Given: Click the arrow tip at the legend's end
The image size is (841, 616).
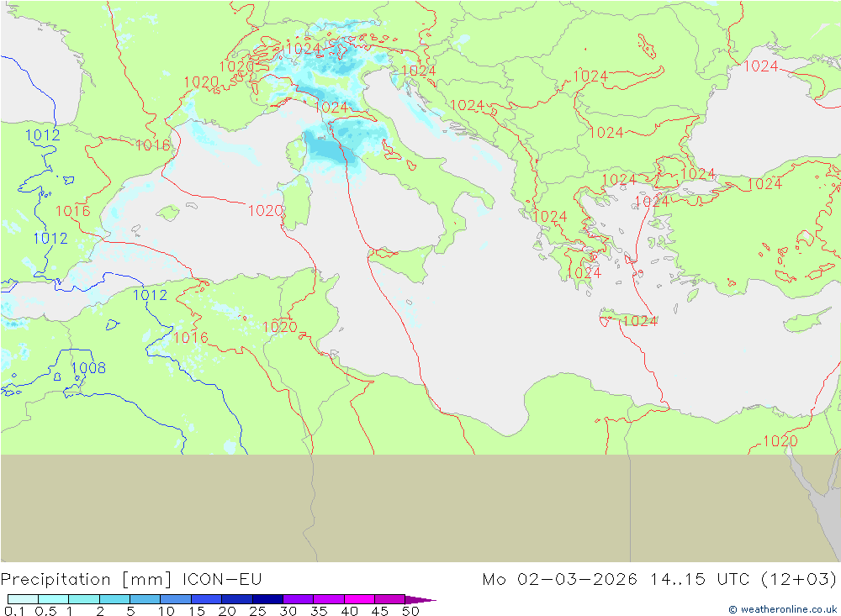Looking at the screenshot, I should [421, 600].
